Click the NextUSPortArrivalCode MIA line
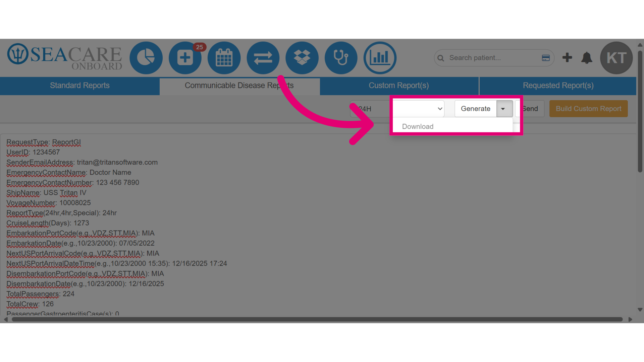 coord(83,253)
